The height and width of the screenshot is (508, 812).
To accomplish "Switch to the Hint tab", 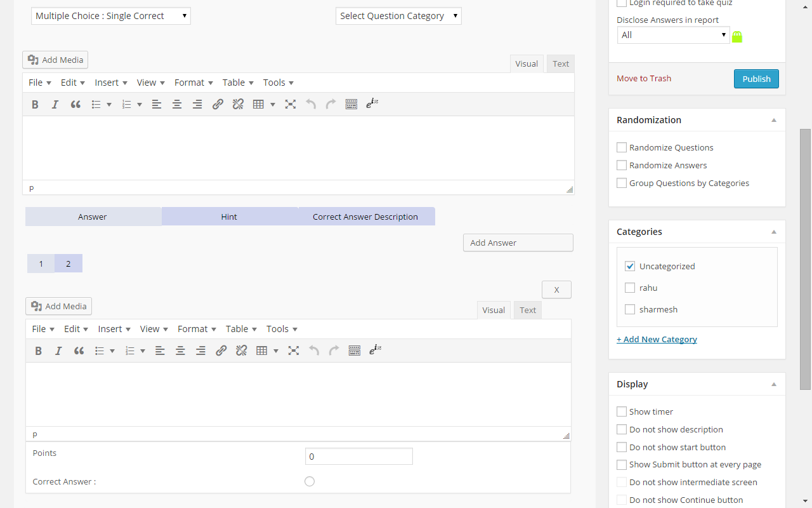I will point(229,217).
